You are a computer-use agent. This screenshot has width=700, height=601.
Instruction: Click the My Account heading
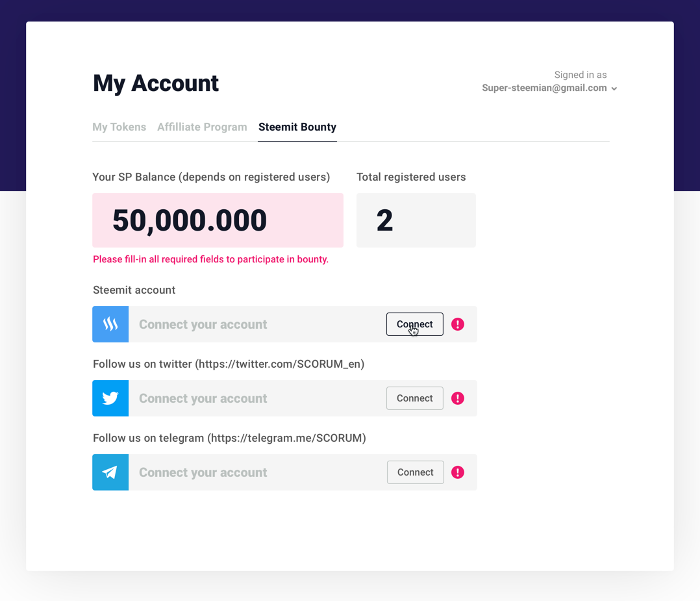(156, 84)
